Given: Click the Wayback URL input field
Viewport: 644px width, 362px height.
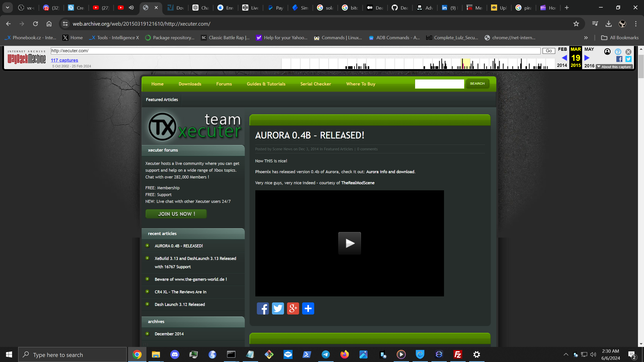Looking at the screenshot, I should tap(296, 51).
